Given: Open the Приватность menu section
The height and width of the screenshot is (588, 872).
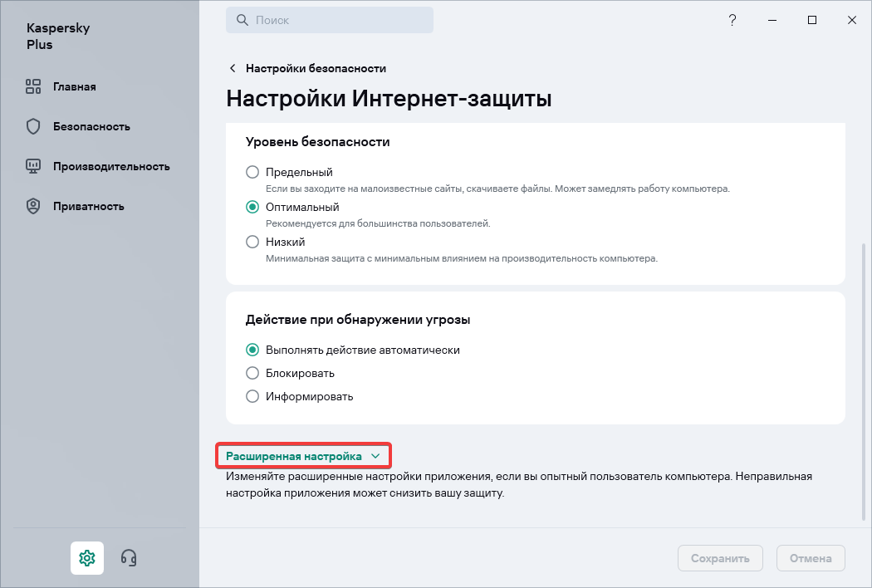Looking at the screenshot, I should click(x=89, y=206).
